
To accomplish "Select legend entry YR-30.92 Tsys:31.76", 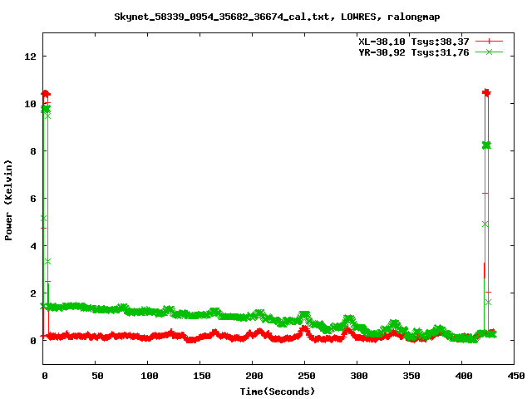I will point(414,52).
